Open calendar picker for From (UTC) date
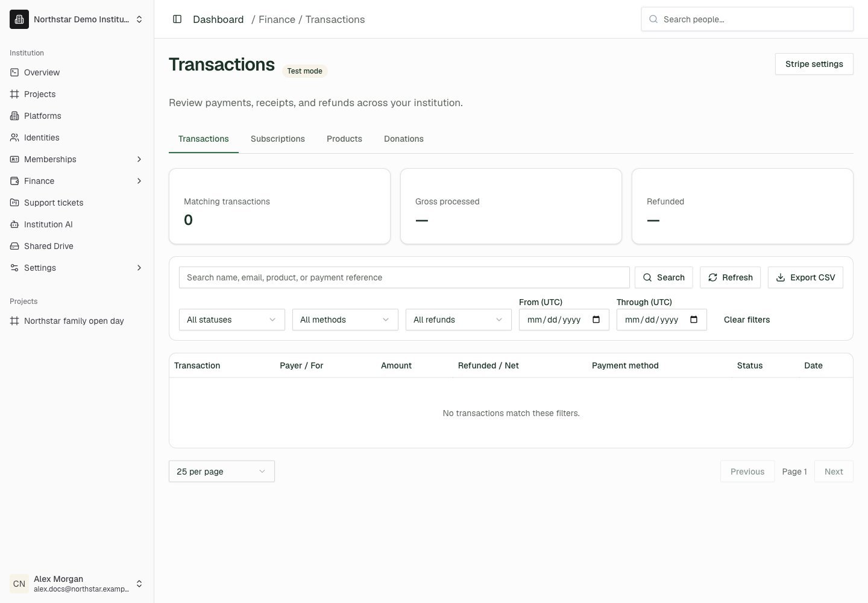 (596, 320)
